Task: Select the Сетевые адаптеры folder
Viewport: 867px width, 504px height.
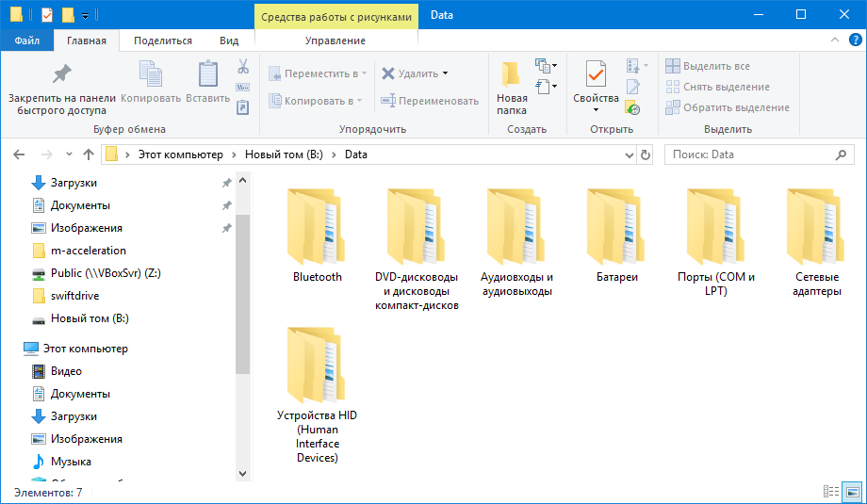Action: click(817, 243)
